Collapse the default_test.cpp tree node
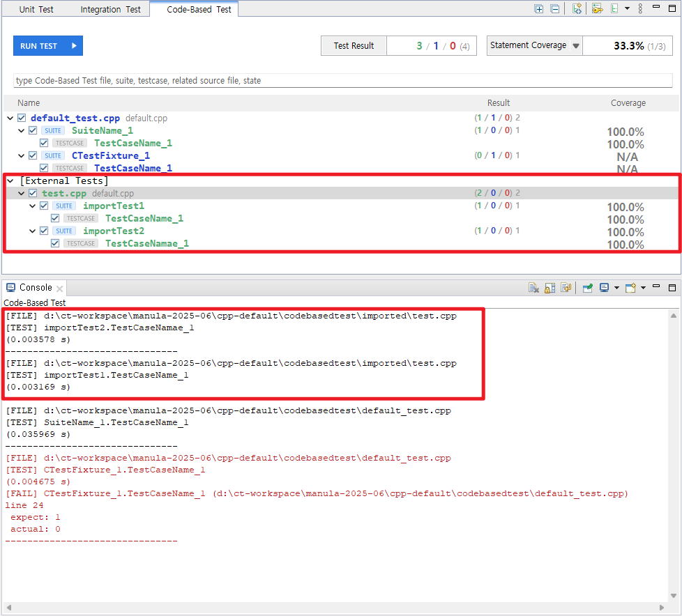 click(x=10, y=118)
